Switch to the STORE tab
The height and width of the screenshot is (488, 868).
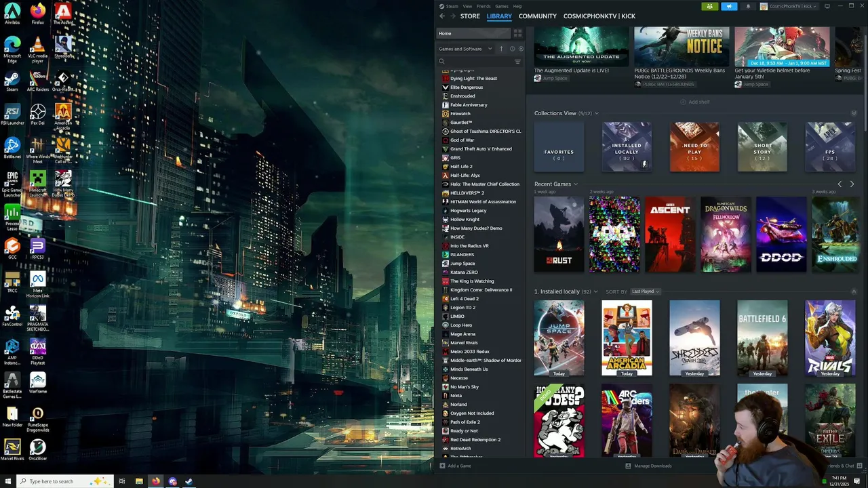(x=470, y=16)
